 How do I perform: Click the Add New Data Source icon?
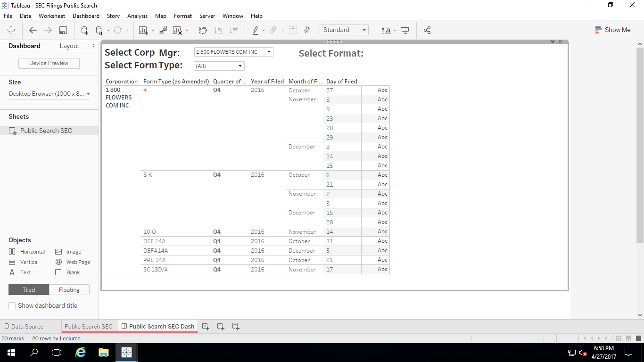[84, 30]
